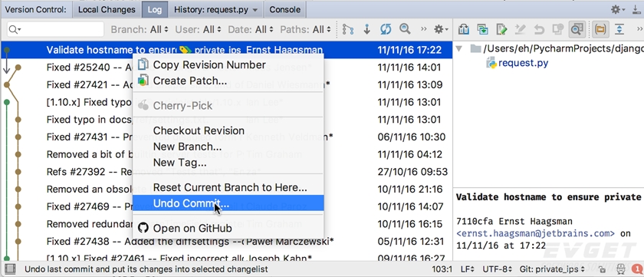The width and height of the screenshot is (644, 277).
Task: Click Expand All icon in details toolbar
Action: point(619,29)
